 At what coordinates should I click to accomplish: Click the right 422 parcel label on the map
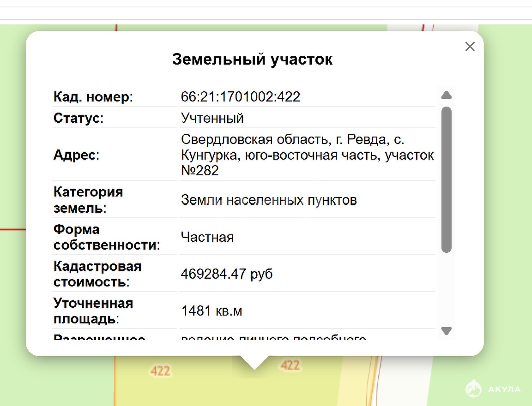pos(290,365)
